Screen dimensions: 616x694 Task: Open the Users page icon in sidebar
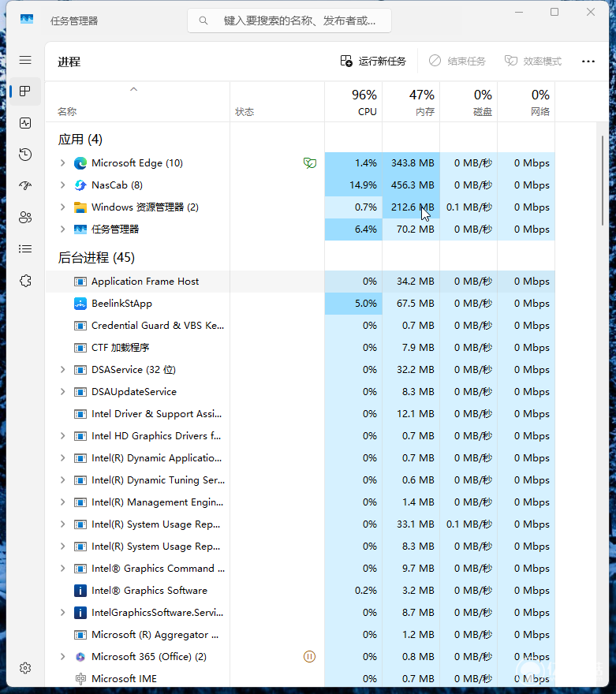pos(25,218)
